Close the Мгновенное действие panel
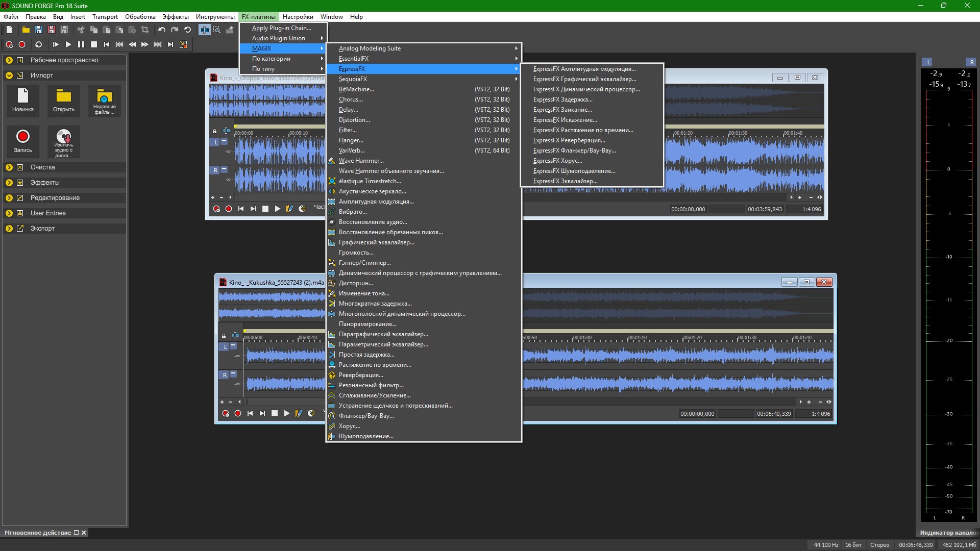The height and width of the screenshot is (551, 980). point(84,533)
